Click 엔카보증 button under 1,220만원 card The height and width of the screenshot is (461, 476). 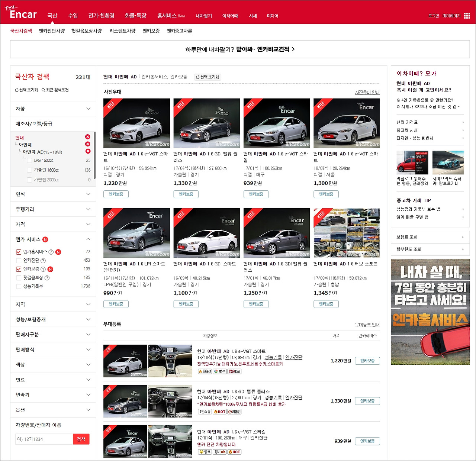tap(116, 194)
